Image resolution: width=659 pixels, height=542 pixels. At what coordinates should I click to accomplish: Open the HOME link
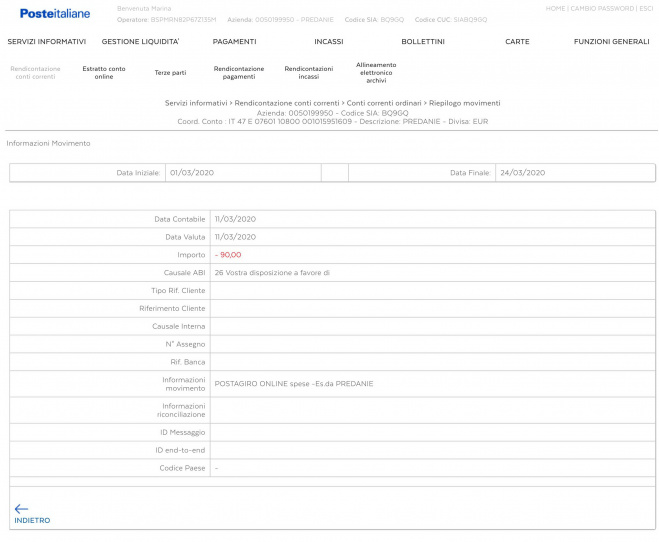[x=555, y=8]
